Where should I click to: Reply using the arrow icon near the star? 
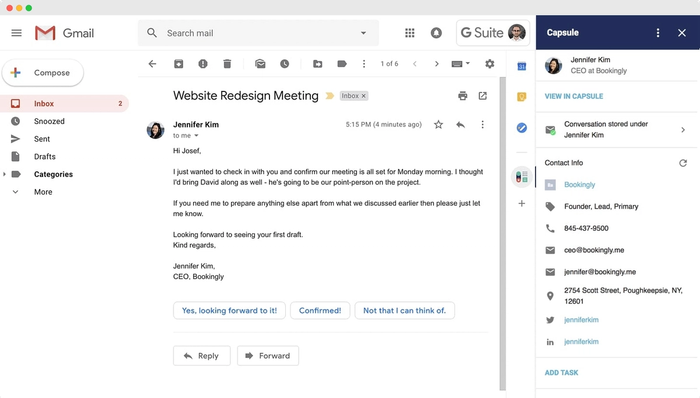[460, 124]
